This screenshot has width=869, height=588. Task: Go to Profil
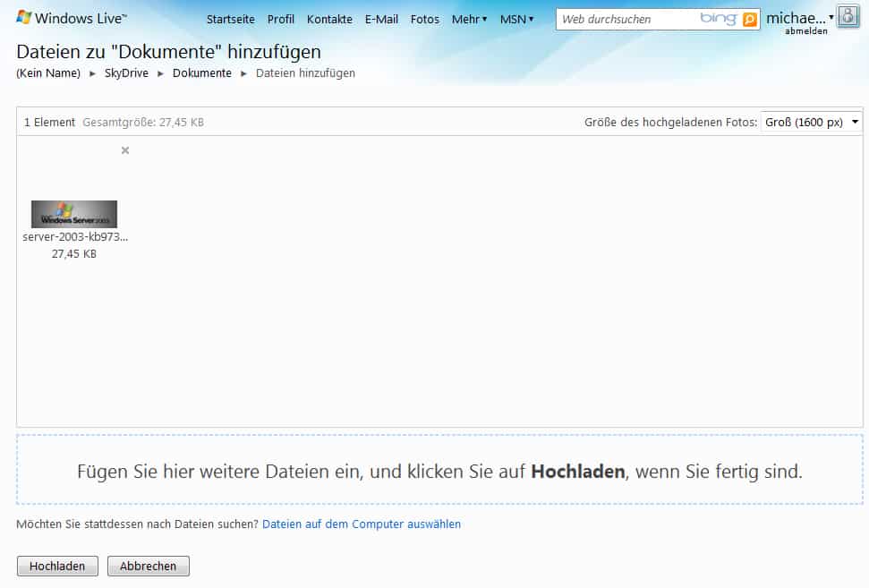[280, 20]
